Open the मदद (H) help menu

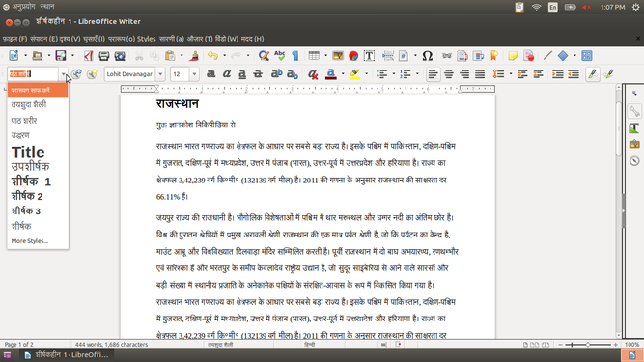pos(252,39)
